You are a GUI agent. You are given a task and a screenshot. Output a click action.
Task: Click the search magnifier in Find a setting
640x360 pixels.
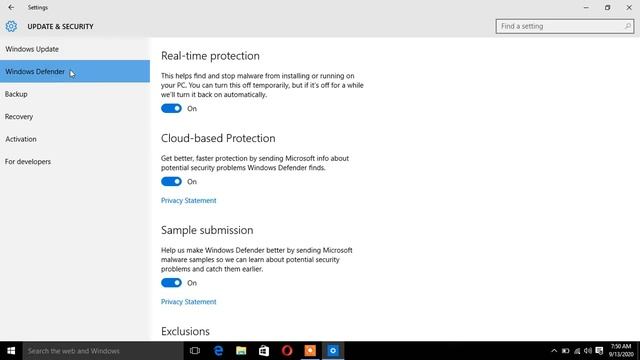coord(627,26)
